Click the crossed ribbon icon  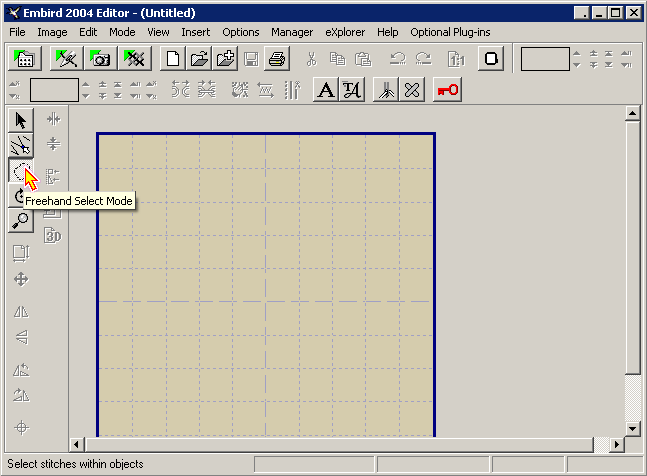[412, 90]
